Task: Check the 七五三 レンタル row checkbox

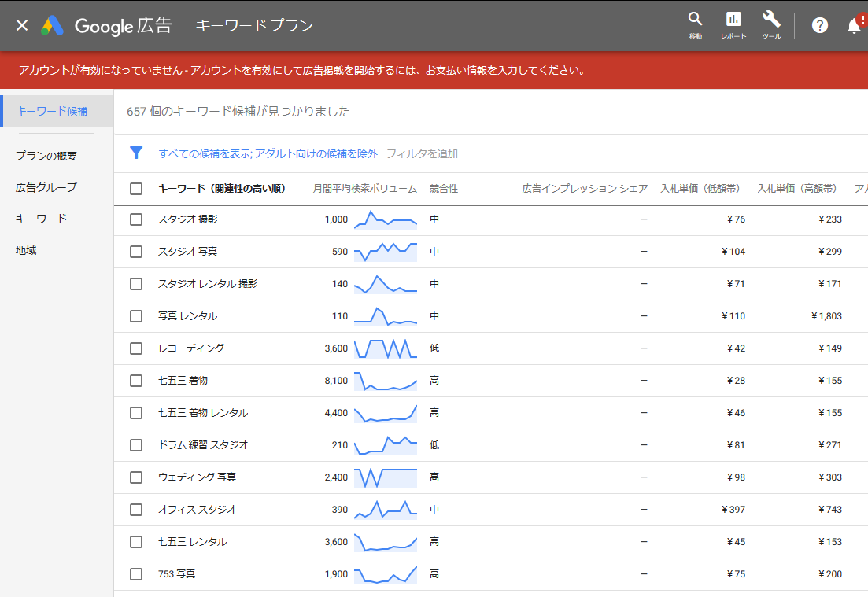Action: tap(136, 542)
